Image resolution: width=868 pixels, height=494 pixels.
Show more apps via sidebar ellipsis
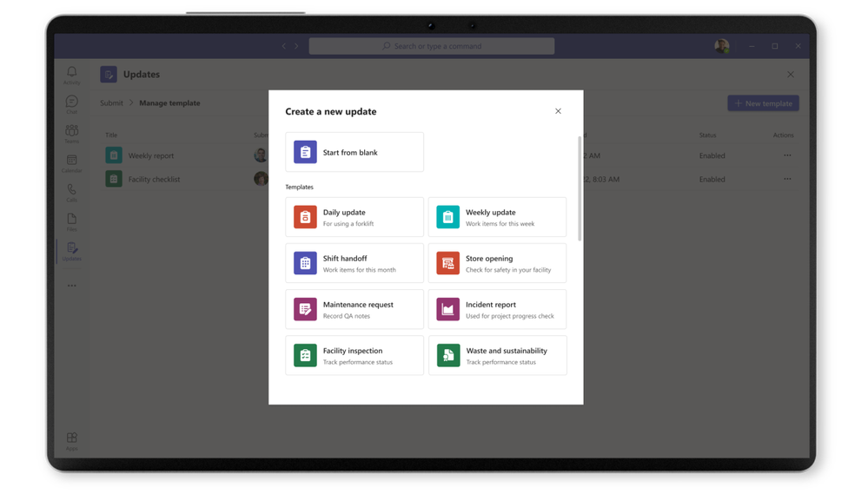[x=71, y=286]
